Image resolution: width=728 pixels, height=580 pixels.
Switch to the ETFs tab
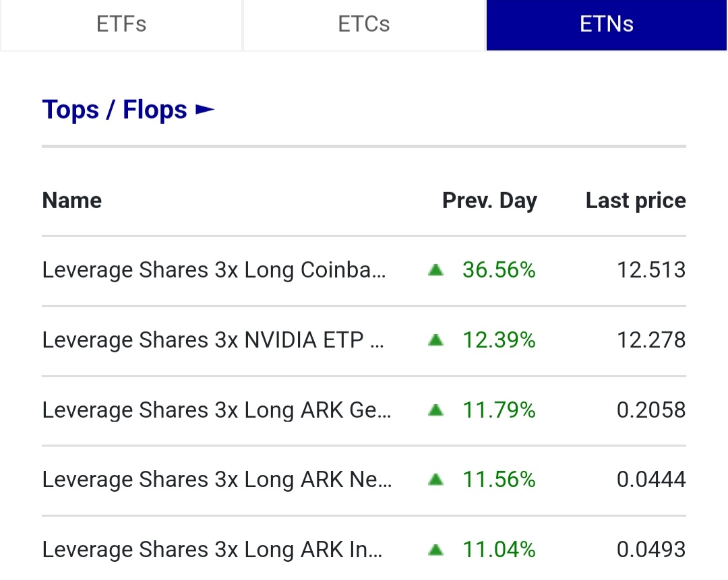click(121, 24)
